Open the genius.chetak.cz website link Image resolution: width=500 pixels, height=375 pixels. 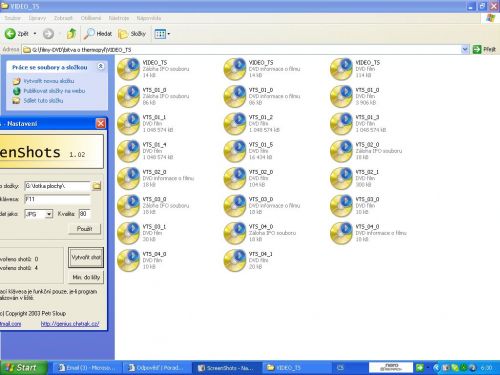pyautogui.click(x=70, y=323)
